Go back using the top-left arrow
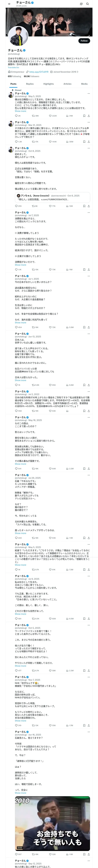This screenshot has height=868, width=98. pos(9,4)
